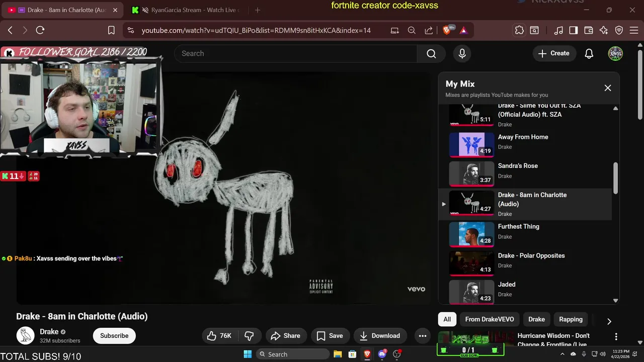This screenshot has height=362, width=644.
Task: Open site settings icon in address bar
Action: 131,30
